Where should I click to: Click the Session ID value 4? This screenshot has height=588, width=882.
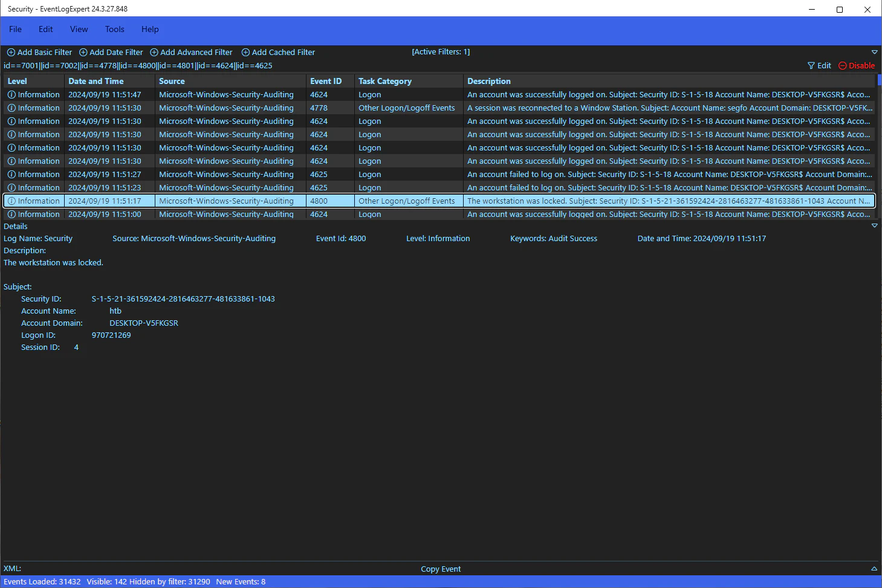(x=76, y=347)
